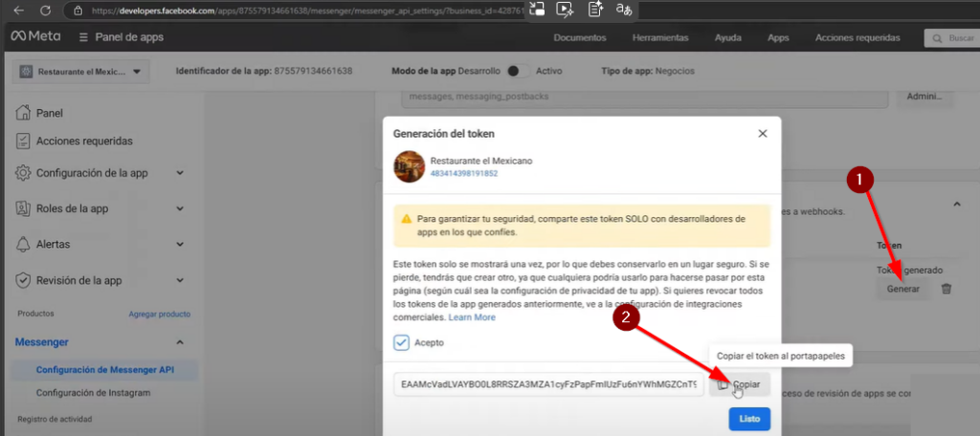The image size is (980, 436).
Task: Open the Restaurante el Mexic... app selector dropdown
Action: click(80, 71)
